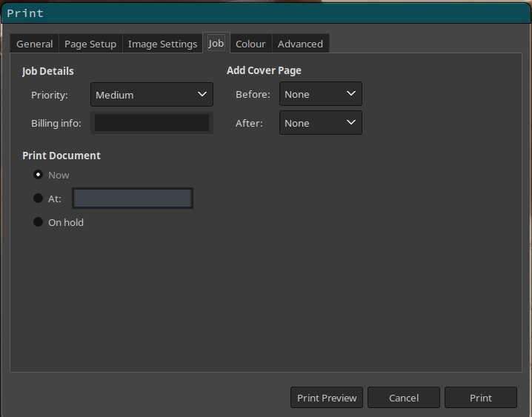Choose the At radio button

point(39,199)
